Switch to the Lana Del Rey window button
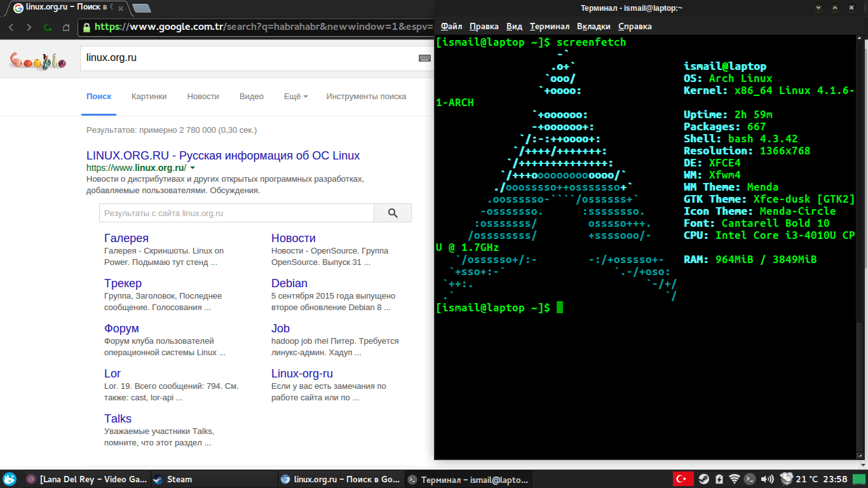This screenshot has height=488, width=868. pos(86,479)
